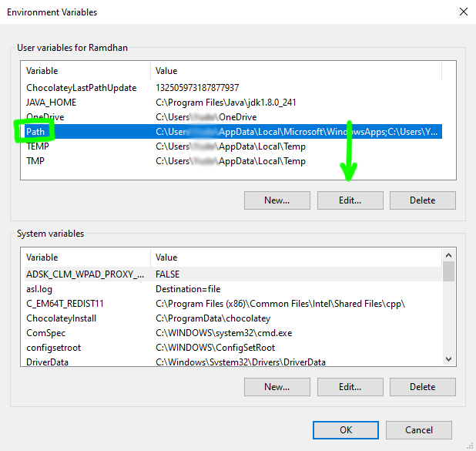476x451 pixels.
Task: Click the system variables scroll down arrow
Action: (x=449, y=359)
